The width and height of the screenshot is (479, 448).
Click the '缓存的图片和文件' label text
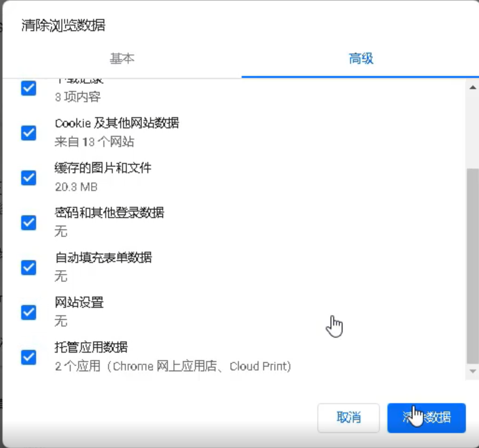pos(103,168)
